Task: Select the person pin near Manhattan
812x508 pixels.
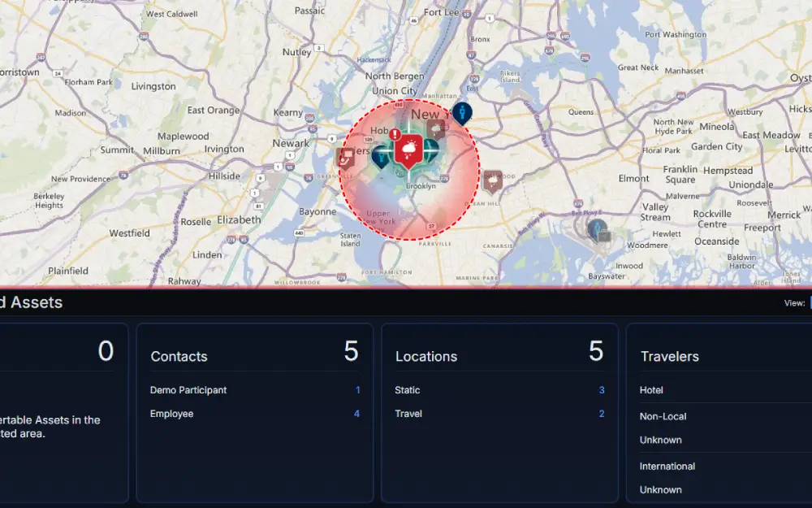Action: pyautogui.click(x=462, y=113)
